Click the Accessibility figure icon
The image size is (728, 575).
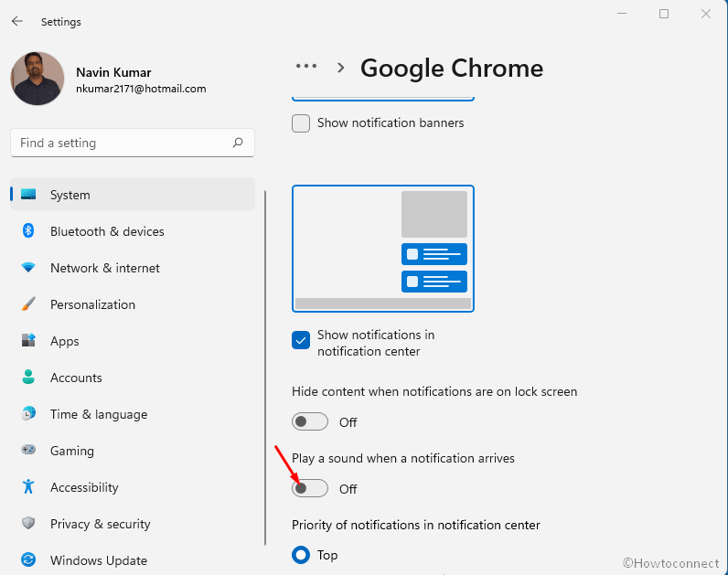pos(28,486)
